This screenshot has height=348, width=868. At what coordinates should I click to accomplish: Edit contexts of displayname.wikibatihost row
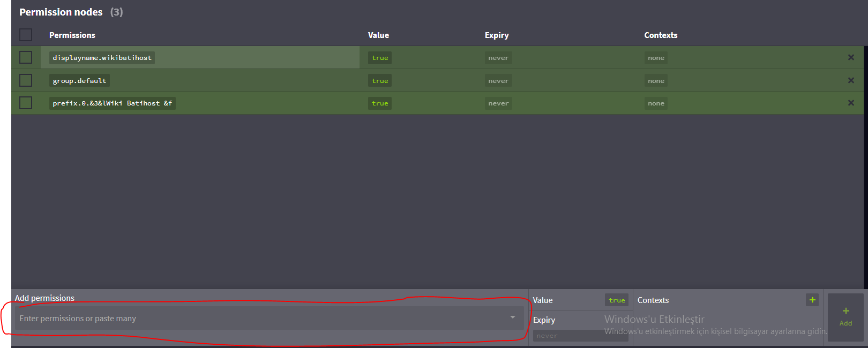pos(656,58)
